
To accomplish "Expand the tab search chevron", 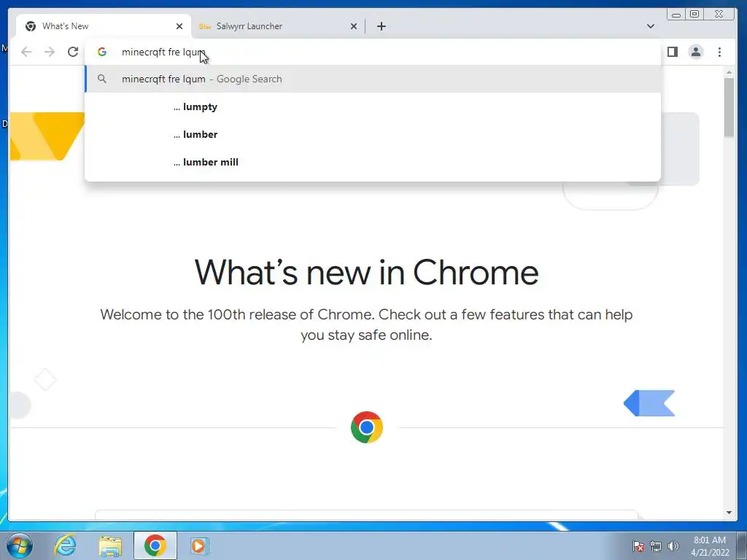I will click(x=650, y=26).
